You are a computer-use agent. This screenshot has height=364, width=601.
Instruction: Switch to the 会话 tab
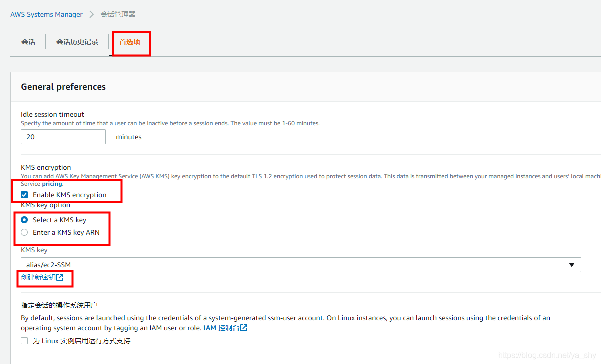coord(28,42)
